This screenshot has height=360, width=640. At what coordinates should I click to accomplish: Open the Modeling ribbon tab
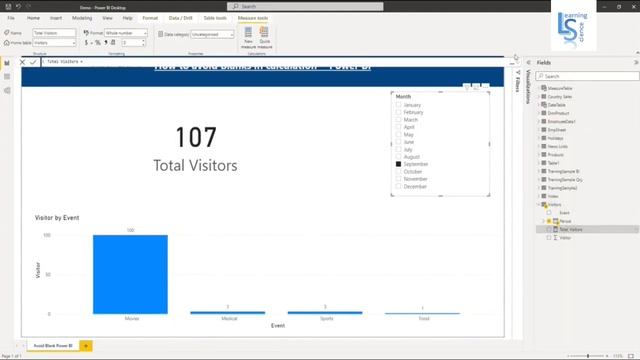tap(82, 18)
